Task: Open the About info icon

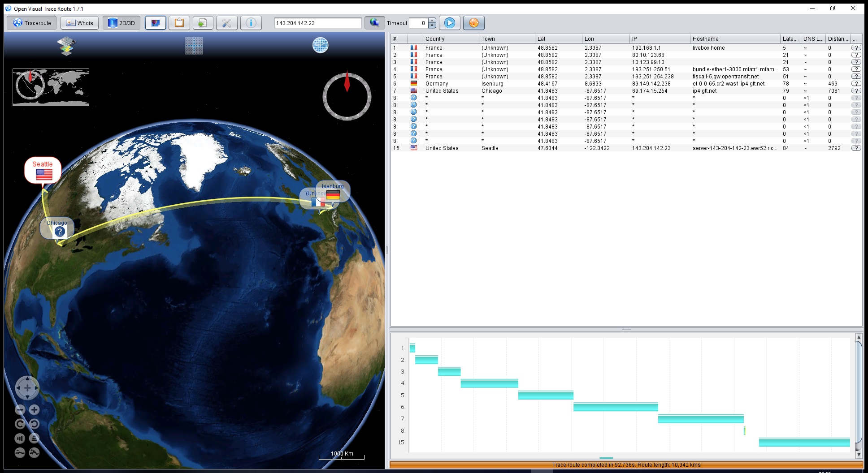Action: click(x=251, y=23)
